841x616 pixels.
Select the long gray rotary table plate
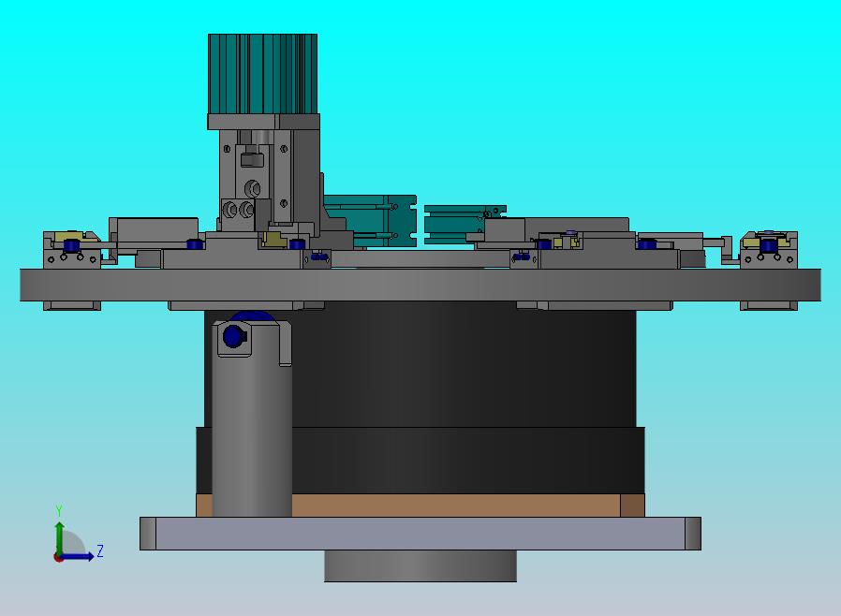pos(420,285)
